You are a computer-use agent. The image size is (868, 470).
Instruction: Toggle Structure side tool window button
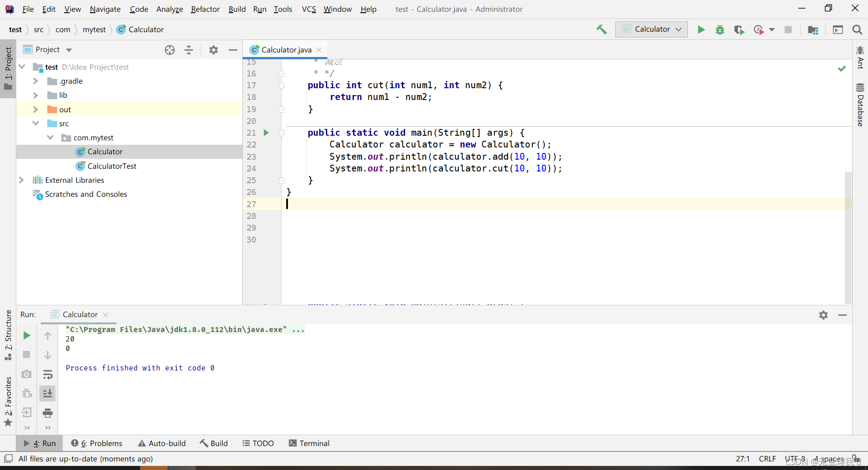click(x=8, y=335)
